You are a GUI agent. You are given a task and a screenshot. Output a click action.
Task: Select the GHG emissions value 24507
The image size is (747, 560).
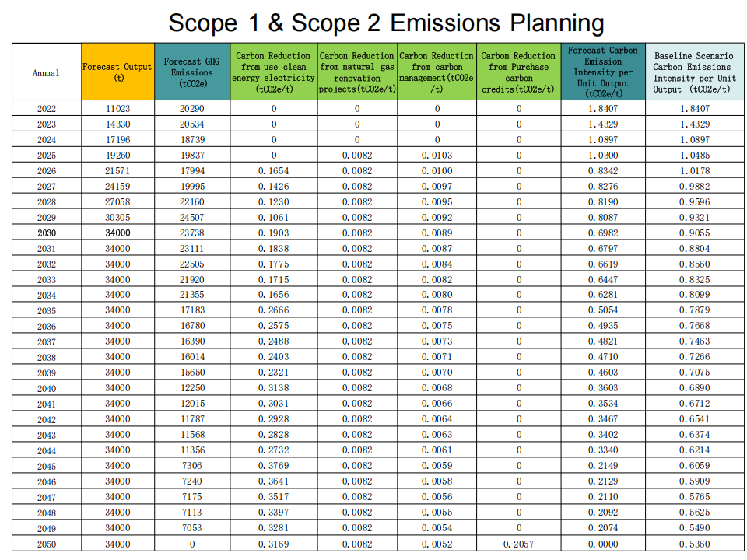192,217
